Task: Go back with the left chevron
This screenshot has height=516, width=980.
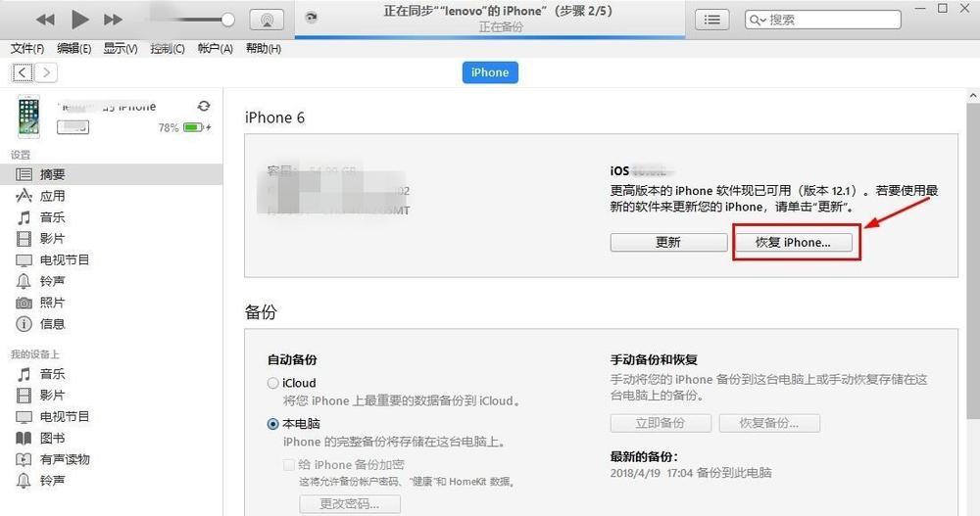Action: pos(23,73)
